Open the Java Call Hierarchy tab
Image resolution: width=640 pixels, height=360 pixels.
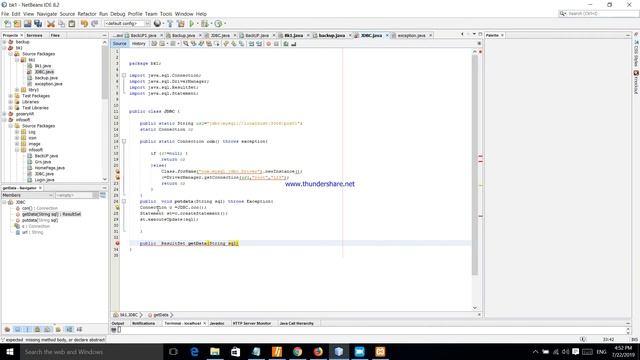(x=297, y=323)
